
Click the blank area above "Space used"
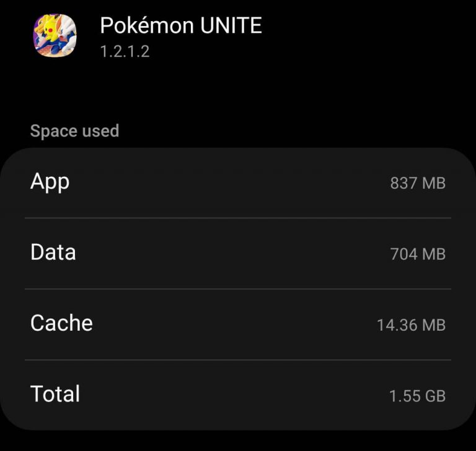238,93
